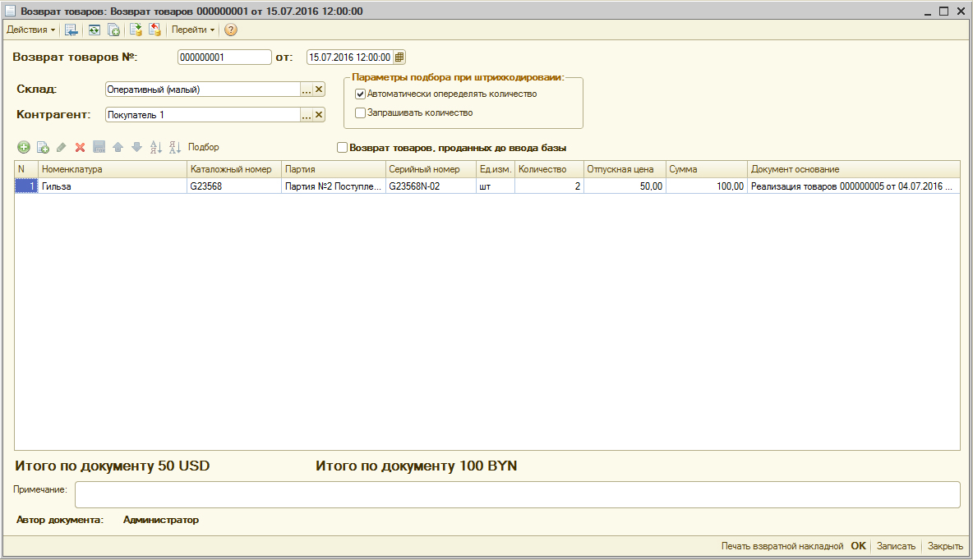Open help with the question mark icon

[231, 30]
